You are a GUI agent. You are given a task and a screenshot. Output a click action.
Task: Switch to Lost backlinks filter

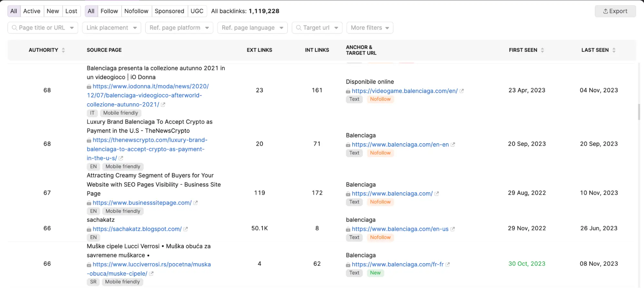click(x=71, y=11)
